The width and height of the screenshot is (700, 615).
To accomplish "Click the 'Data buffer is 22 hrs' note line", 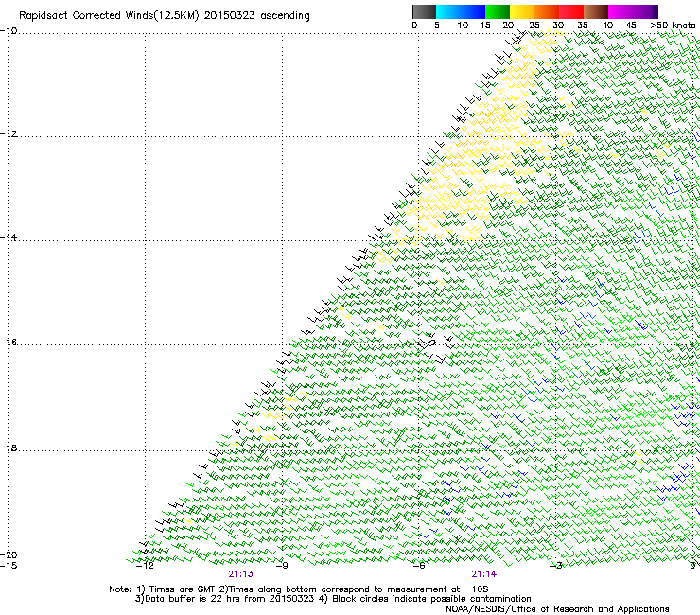I will pos(333,599).
